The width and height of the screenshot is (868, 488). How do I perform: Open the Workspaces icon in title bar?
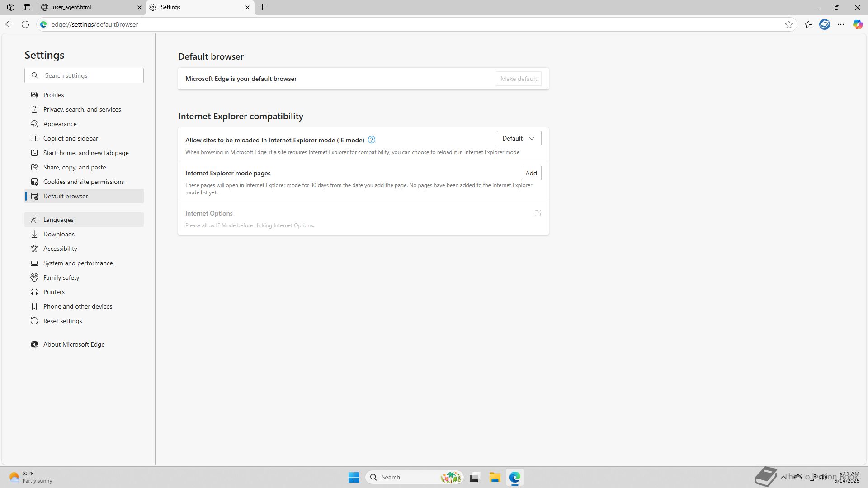pos(11,7)
